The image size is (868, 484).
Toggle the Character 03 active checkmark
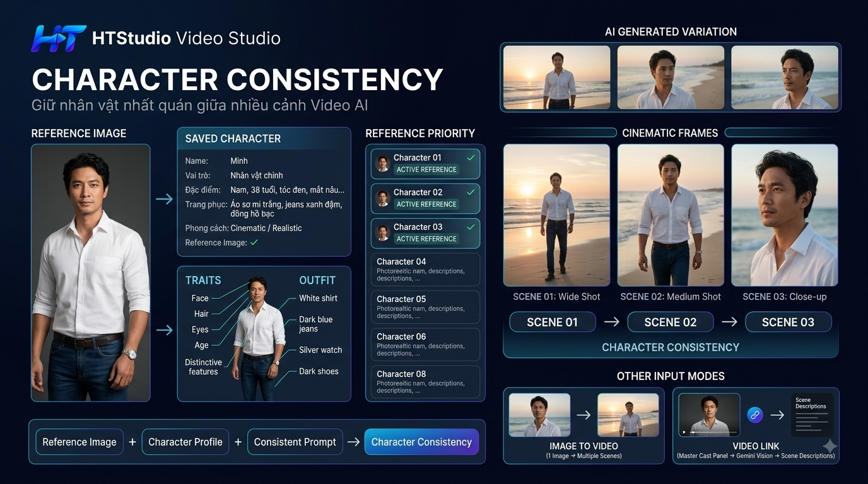tap(470, 227)
